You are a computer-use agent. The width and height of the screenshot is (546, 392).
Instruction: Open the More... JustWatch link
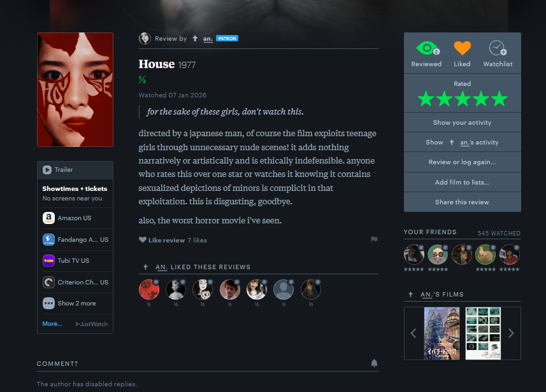52,324
